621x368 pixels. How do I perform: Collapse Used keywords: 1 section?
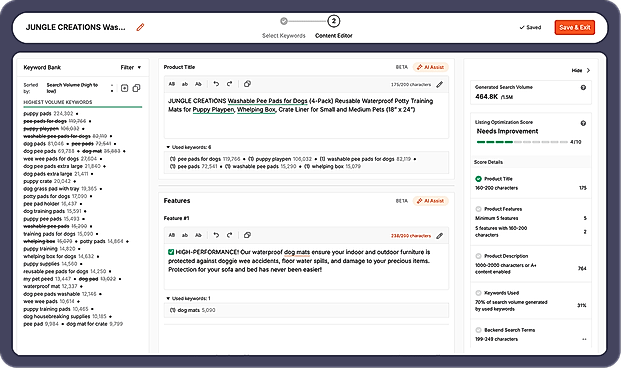tap(189, 298)
